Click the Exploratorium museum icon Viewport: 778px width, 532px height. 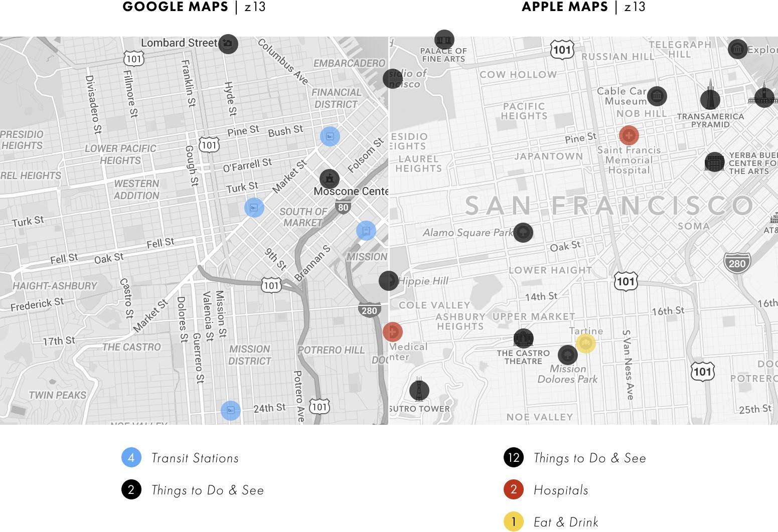[x=737, y=49]
